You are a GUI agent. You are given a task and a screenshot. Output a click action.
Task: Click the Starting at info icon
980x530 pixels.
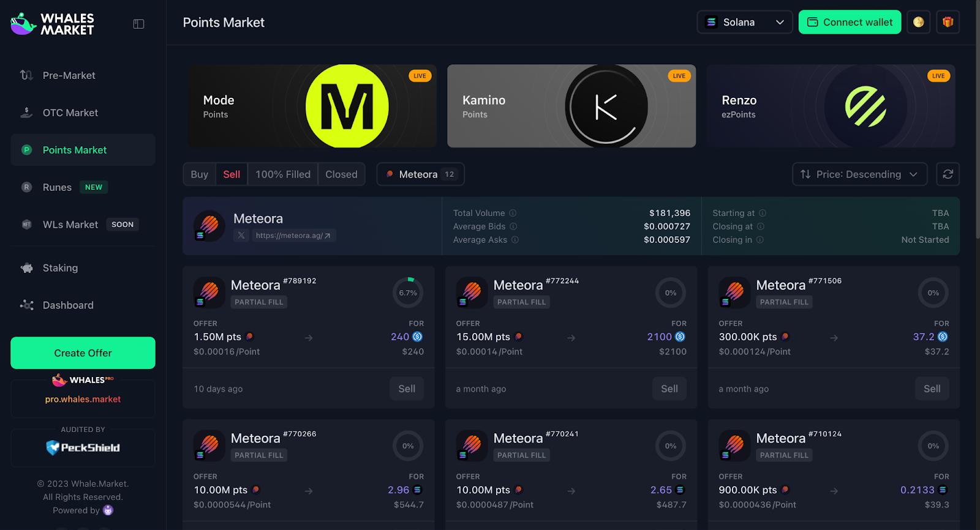click(x=763, y=213)
